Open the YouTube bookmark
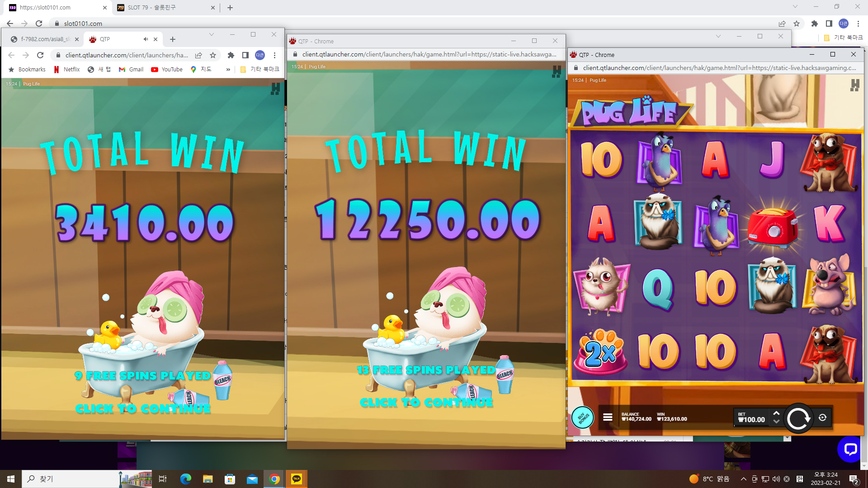The height and width of the screenshot is (488, 868). point(167,70)
